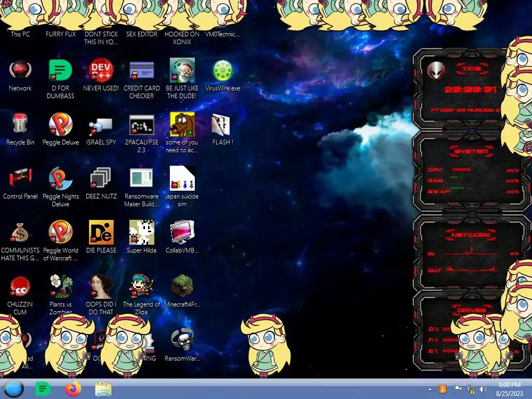Viewport: 532px width, 399px height.
Task: Open Action Center flag icon
Action: coord(458,389)
